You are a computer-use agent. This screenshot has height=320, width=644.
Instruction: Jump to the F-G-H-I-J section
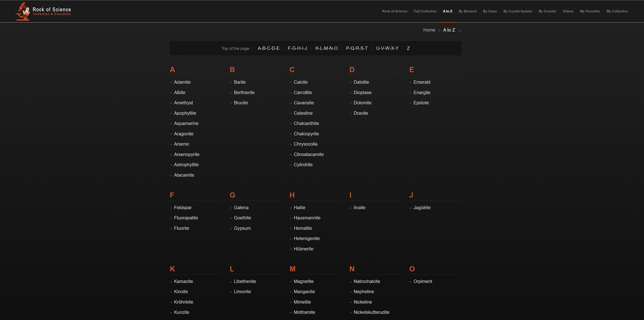tap(297, 48)
